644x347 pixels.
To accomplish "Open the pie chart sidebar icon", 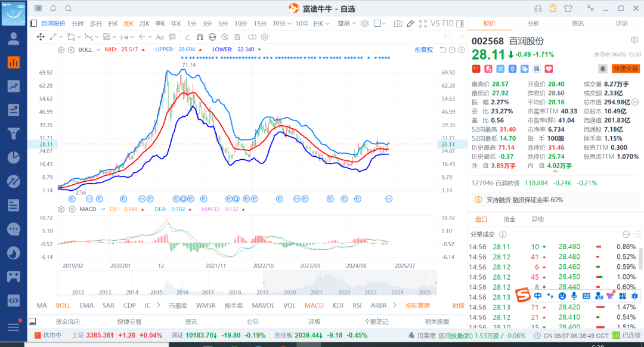I will (14, 157).
